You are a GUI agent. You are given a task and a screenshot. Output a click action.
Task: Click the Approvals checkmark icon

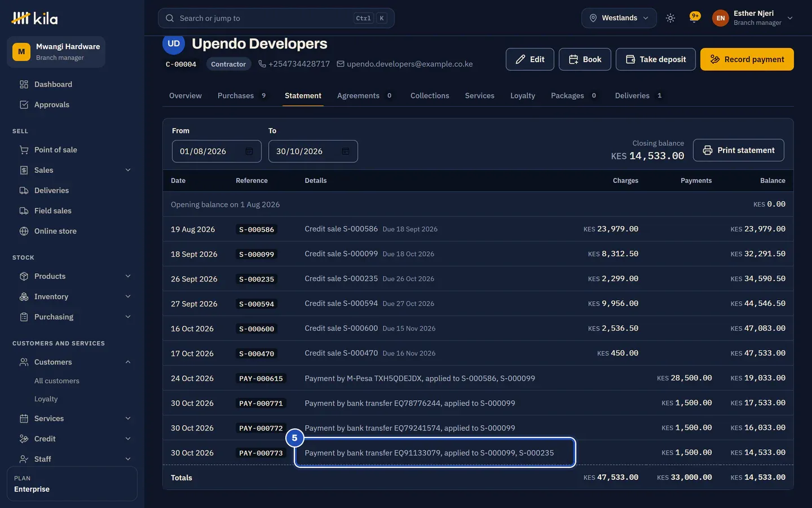pyautogui.click(x=24, y=104)
